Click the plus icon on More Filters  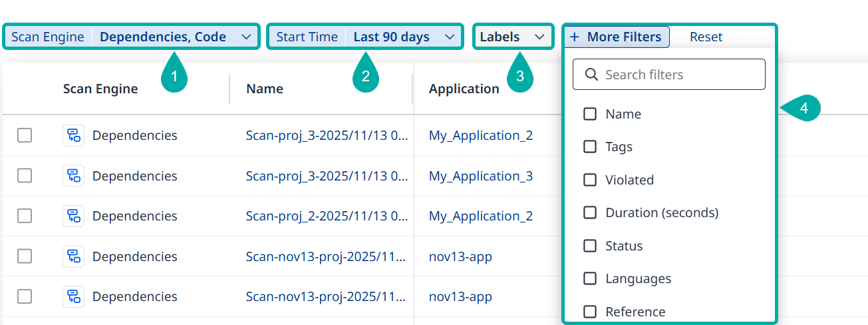coord(575,37)
